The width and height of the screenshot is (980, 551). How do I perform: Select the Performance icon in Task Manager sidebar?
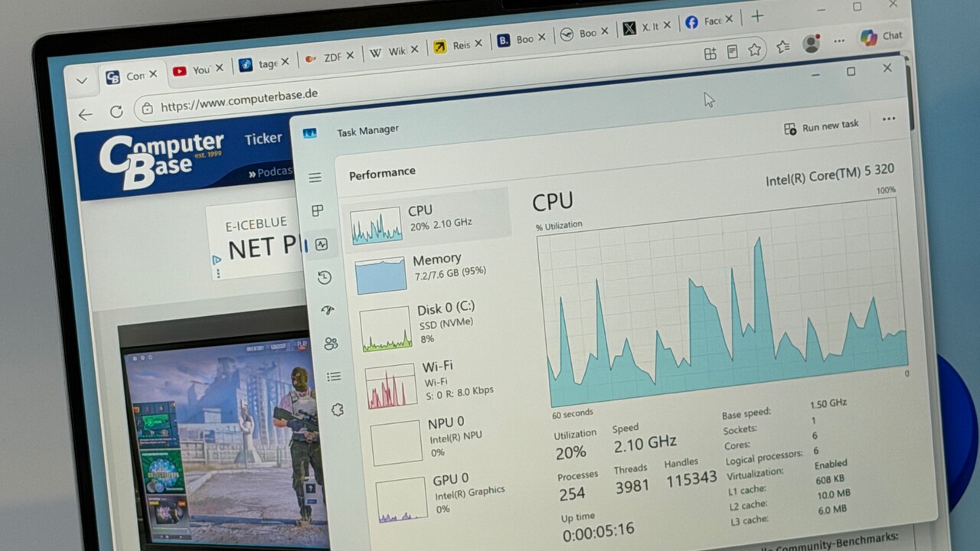[x=322, y=245]
